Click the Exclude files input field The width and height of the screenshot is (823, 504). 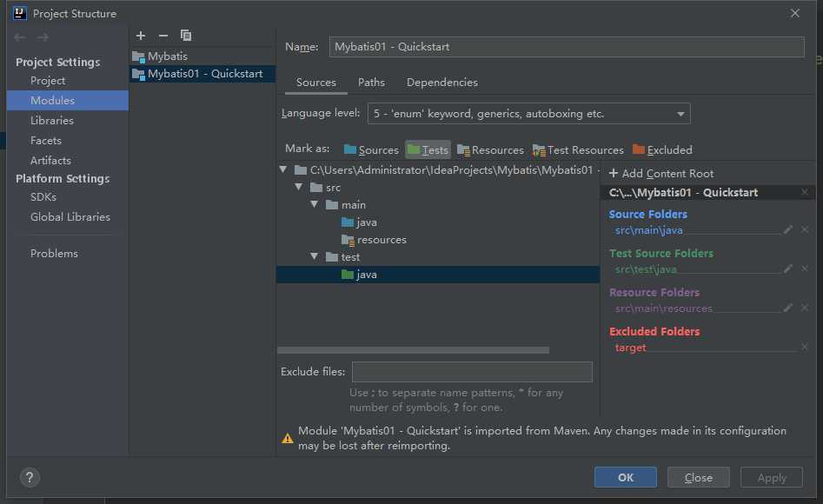472,372
